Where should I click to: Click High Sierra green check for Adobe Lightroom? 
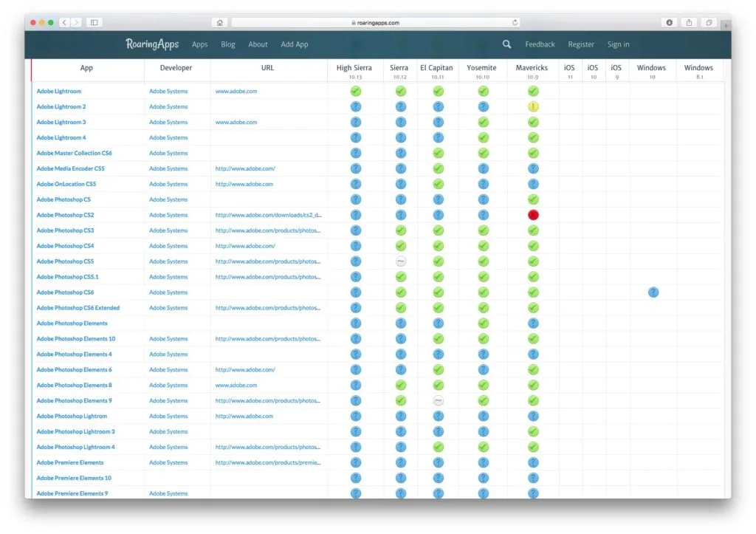pos(355,91)
